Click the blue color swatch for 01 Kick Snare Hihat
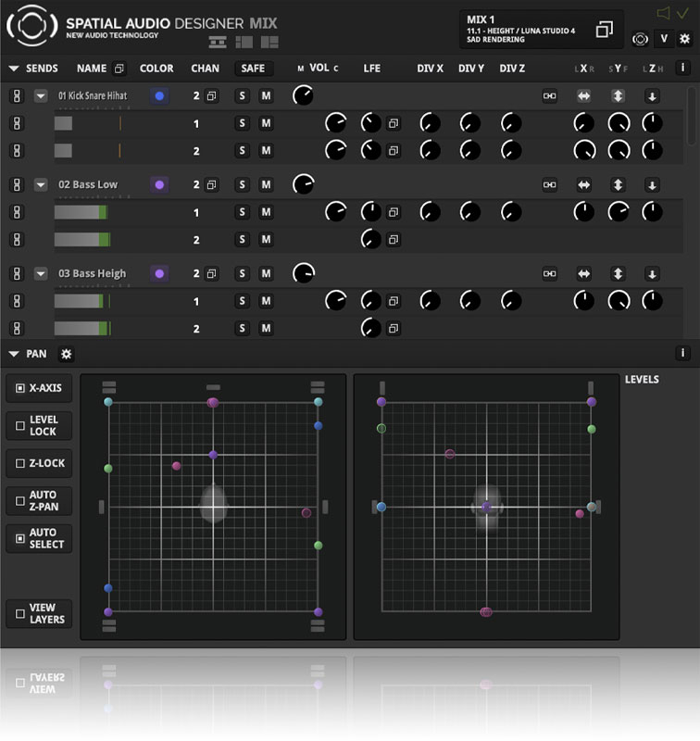The image size is (700, 741). pyautogui.click(x=159, y=95)
